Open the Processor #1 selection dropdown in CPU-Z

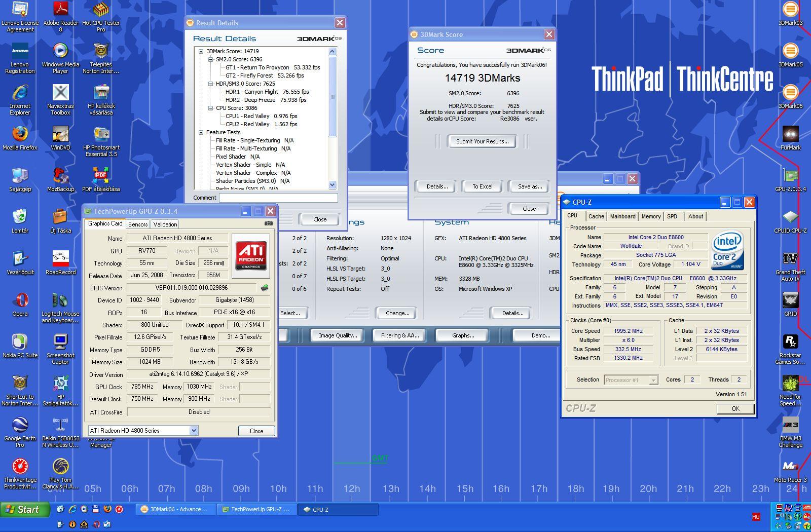point(653,380)
